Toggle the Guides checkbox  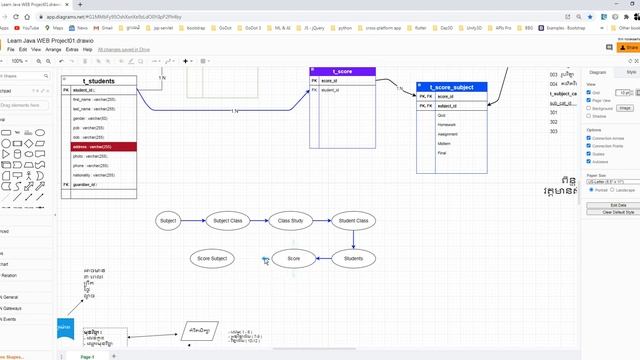coord(589,153)
